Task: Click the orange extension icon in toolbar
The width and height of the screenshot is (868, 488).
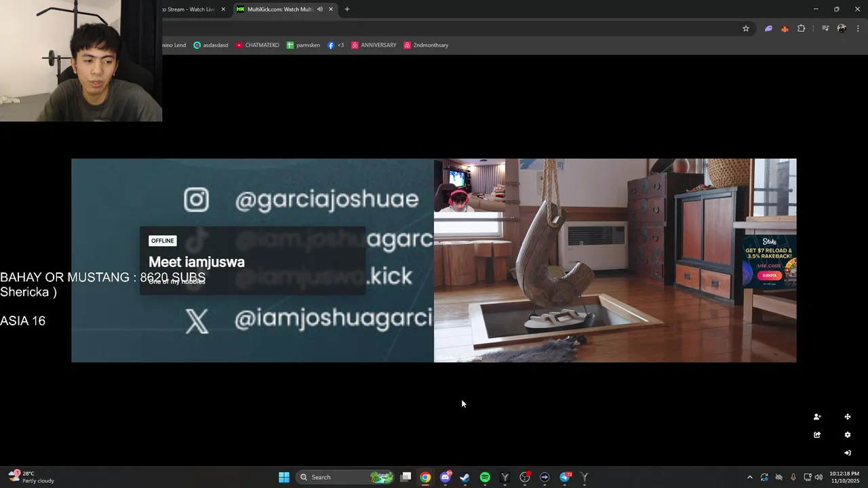Action: point(785,28)
